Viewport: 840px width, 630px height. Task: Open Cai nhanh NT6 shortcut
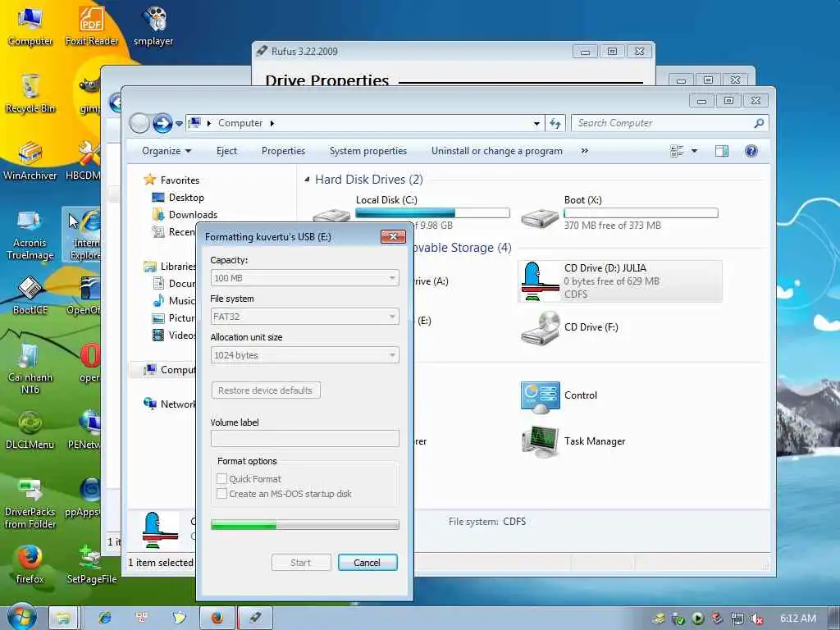[30, 368]
